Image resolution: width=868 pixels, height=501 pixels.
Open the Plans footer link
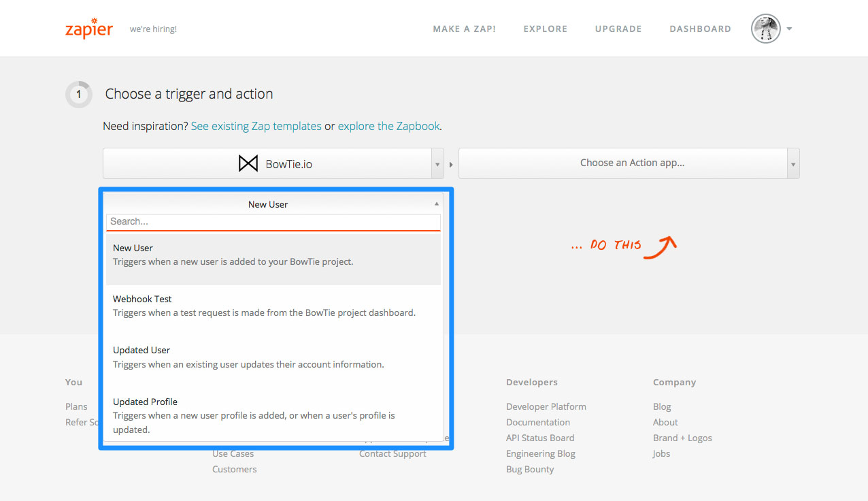point(76,406)
